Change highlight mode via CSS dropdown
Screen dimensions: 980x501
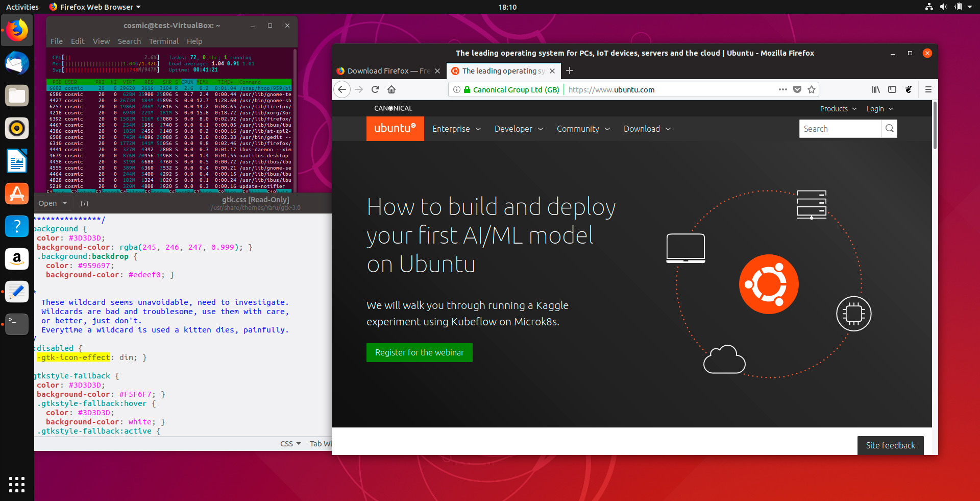point(290,444)
